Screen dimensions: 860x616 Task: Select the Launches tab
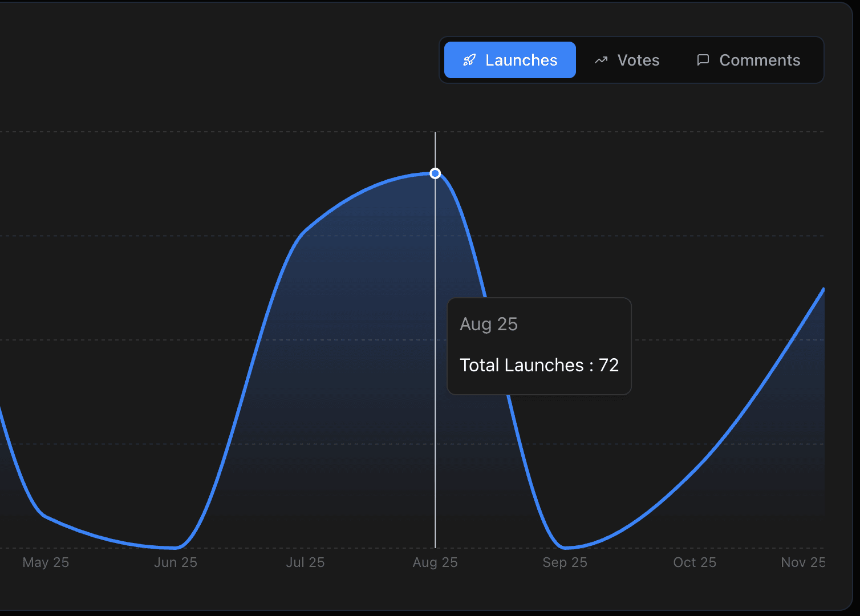pos(509,59)
